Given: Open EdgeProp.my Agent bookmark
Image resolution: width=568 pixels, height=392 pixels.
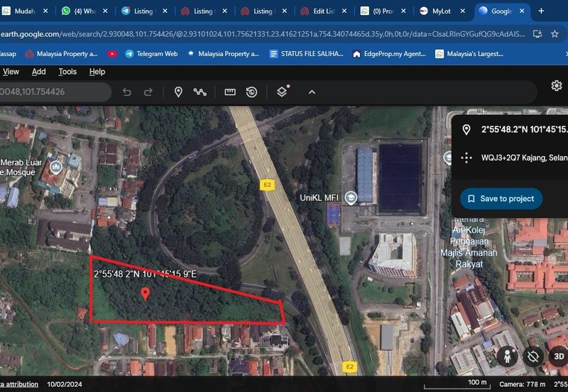Looking at the screenshot, I should (x=390, y=54).
